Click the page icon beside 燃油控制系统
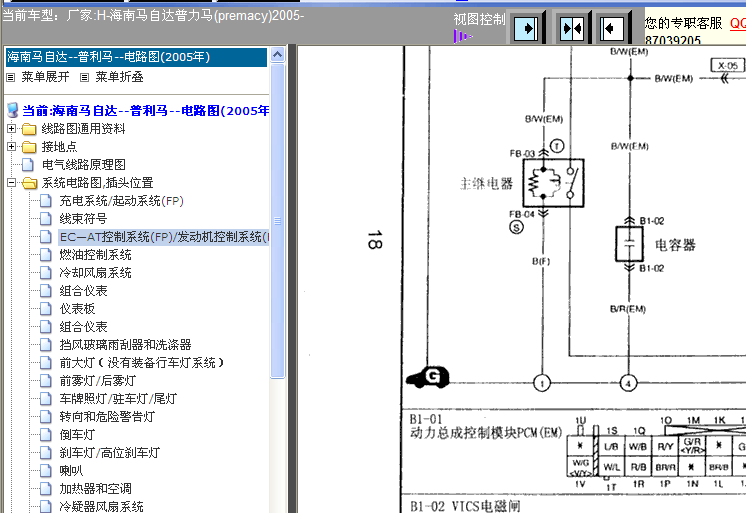 46,255
